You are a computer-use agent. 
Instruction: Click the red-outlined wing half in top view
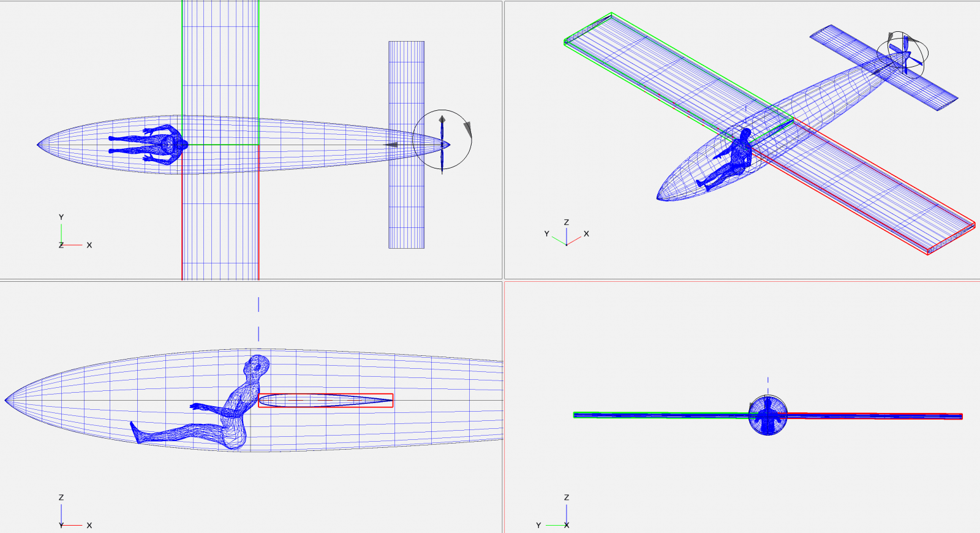pos(220,212)
